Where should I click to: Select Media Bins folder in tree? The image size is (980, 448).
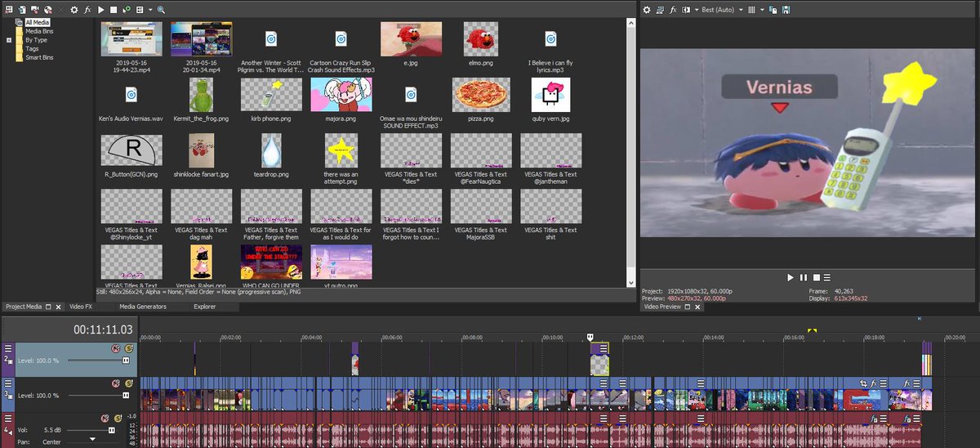[x=39, y=31]
